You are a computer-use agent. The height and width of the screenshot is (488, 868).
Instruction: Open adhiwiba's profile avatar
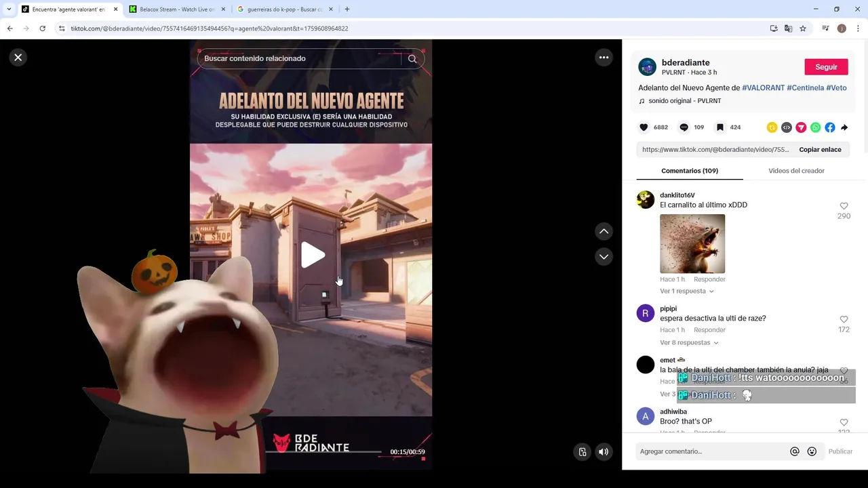click(x=646, y=416)
